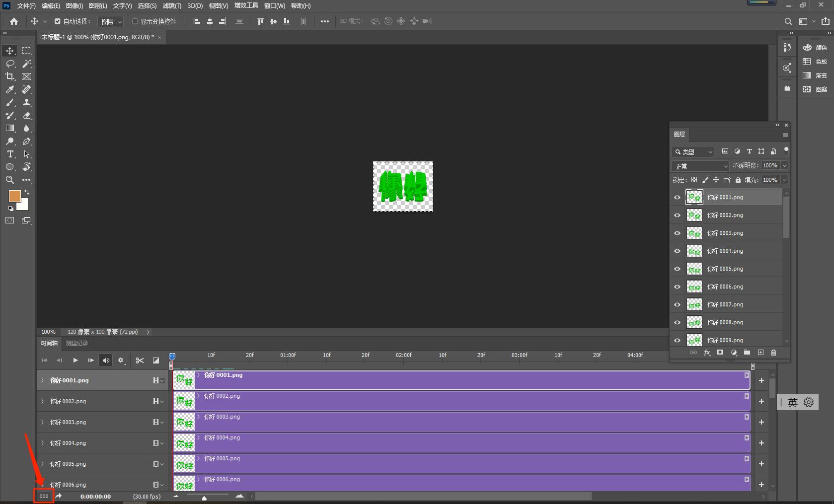
Task: Select the Horizontal Type tool
Action: click(10, 154)
